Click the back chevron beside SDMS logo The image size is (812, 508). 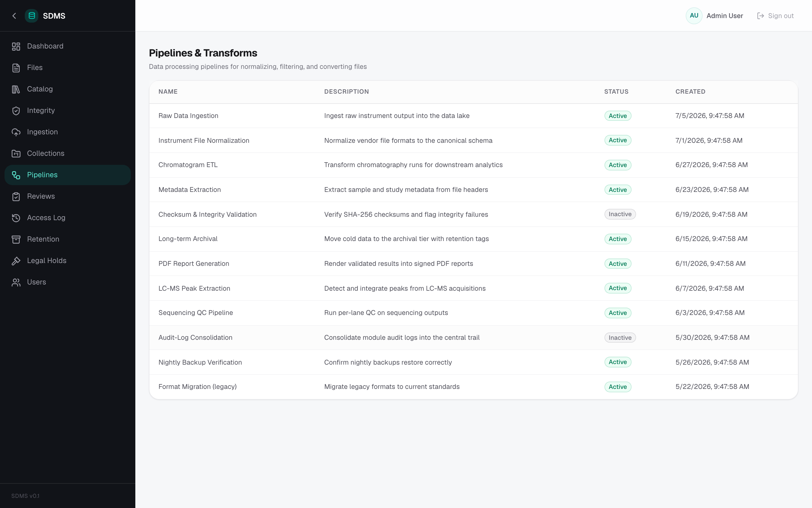14,16
